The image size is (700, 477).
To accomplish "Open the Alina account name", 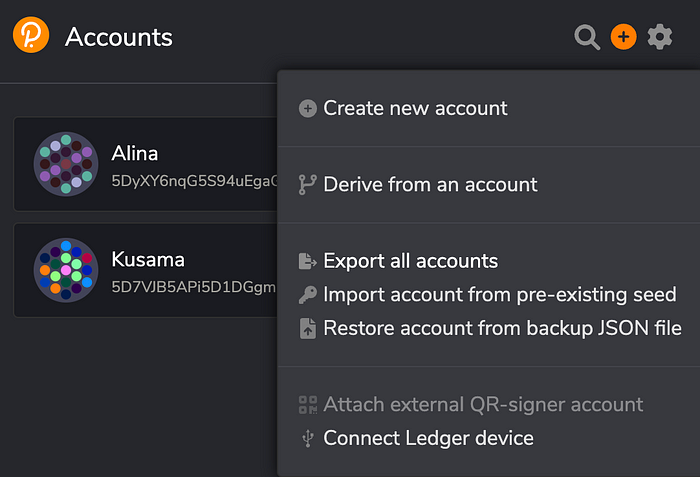I will pyautogui.click(x=135, y=154).
